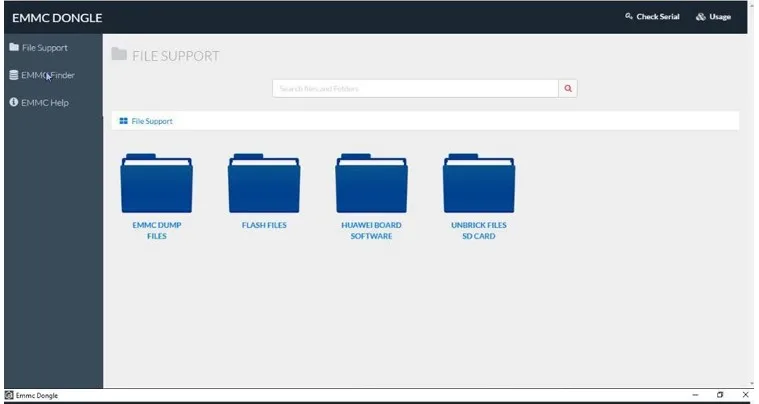Click the FLASH FILES label

coord(264,225)
